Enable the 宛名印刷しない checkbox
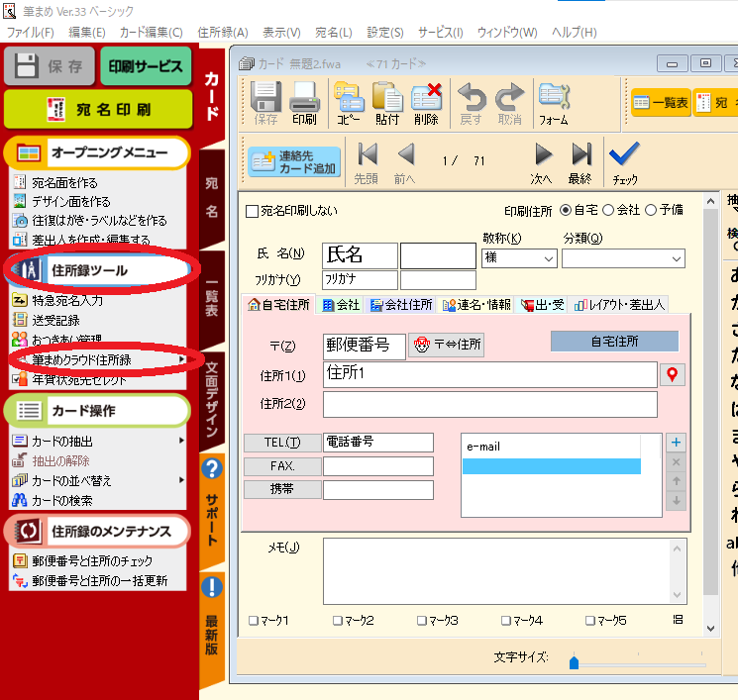The image size is (738, 700). pyautogui.click(x=252, y=211)
